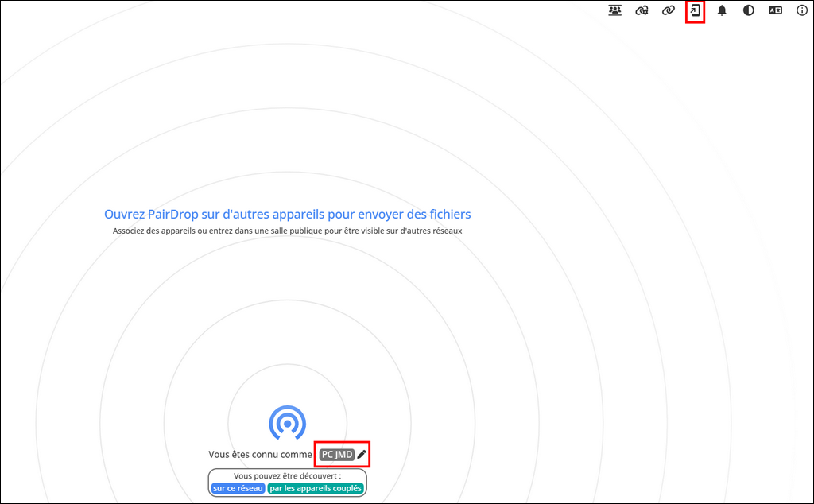Click the pencil icon to edit device name
The image size is (814, 504).
pos(362,455)
